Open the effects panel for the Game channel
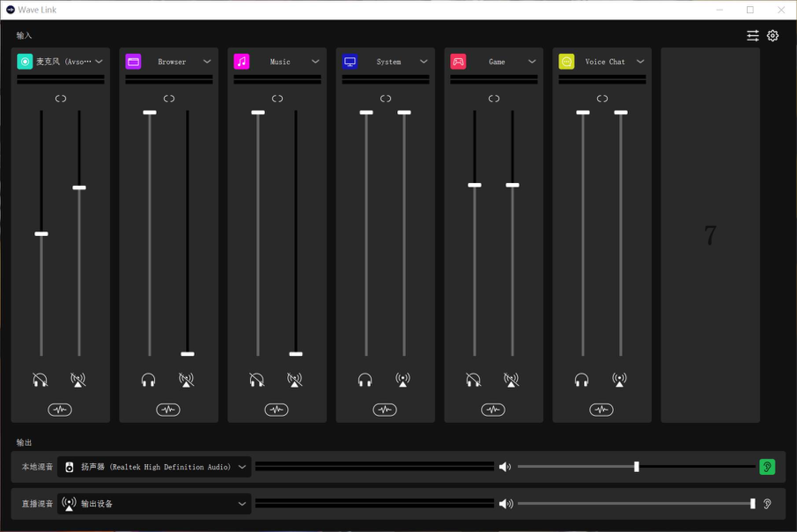Screen dimensions: 797x532 tap(493, 410)
